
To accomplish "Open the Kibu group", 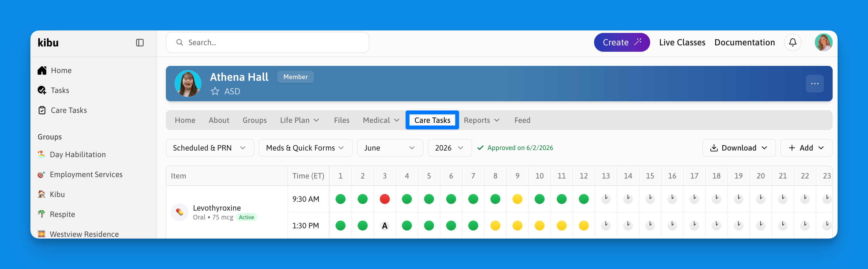I will (51, 194).
